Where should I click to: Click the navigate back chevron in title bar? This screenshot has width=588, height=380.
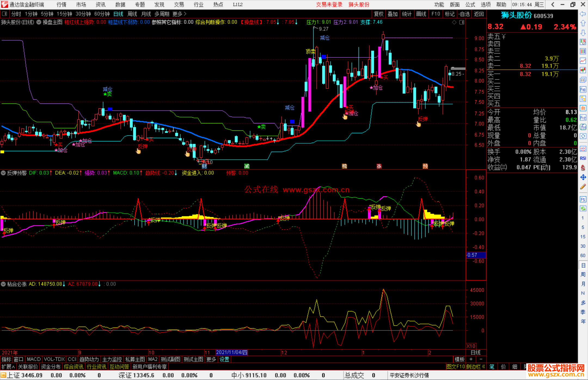pyautogui.click(x=553, y=4)
